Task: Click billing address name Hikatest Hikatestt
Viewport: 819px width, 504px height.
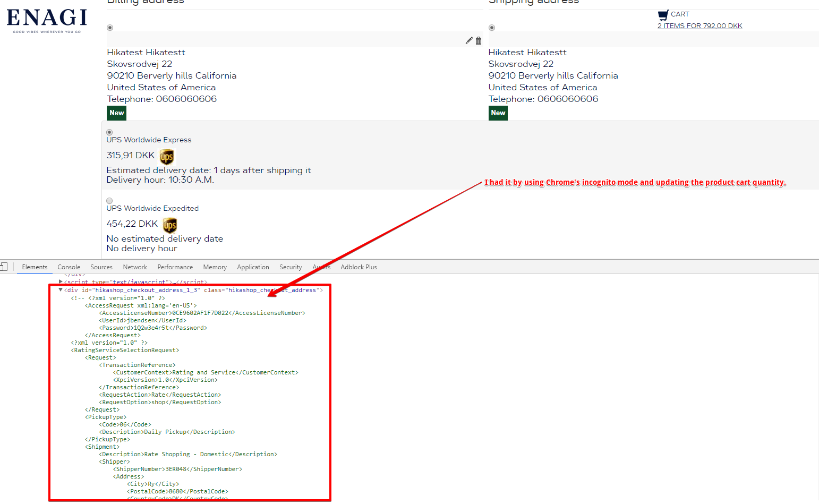Action: tap(146, 52)
